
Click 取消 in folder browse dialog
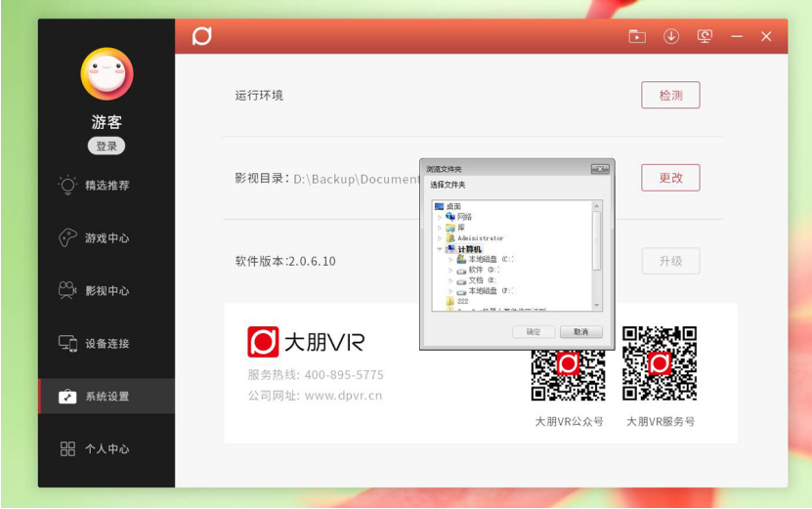580,332
